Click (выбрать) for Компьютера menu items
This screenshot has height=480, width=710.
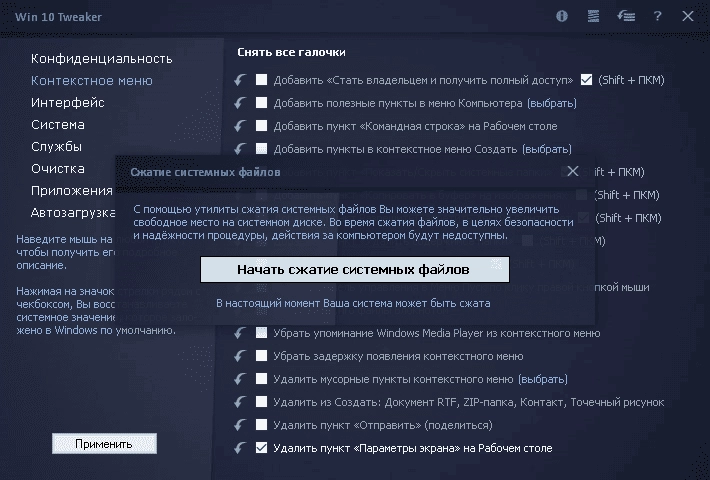[x=552, y=103]
